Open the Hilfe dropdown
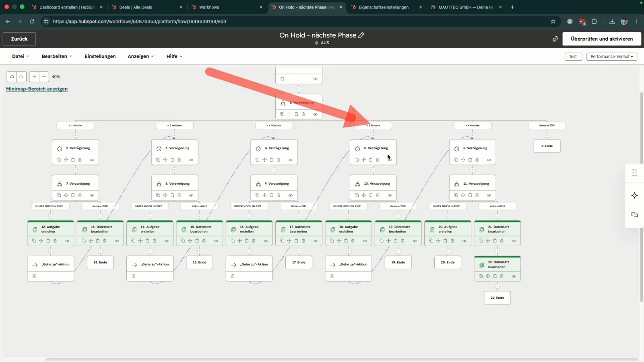Image resolution: width=644 pixels, height=362 pixels. [x=174, y=56]
